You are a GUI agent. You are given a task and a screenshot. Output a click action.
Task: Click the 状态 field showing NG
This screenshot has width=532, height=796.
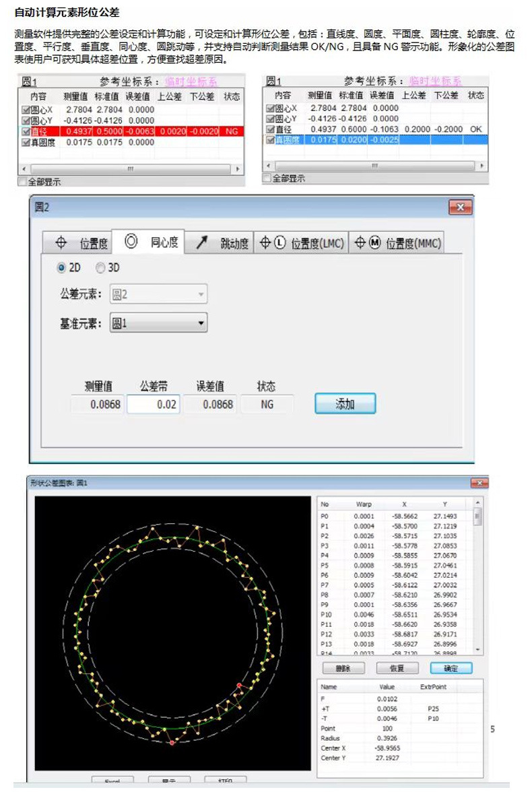(267, 405)
